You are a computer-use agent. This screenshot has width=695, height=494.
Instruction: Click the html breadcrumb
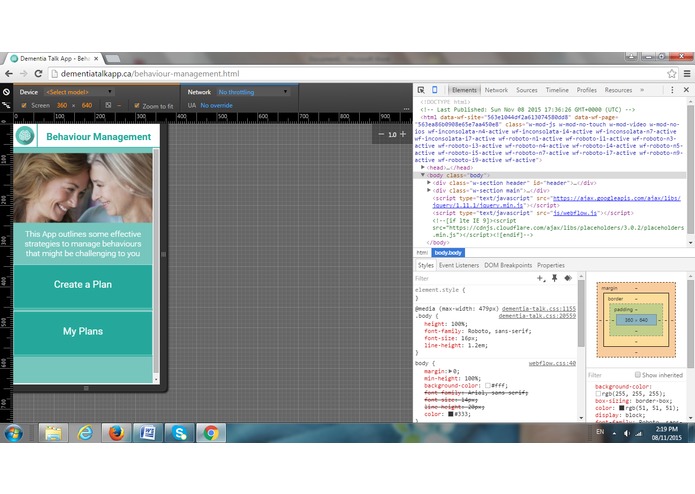[422, 253]
